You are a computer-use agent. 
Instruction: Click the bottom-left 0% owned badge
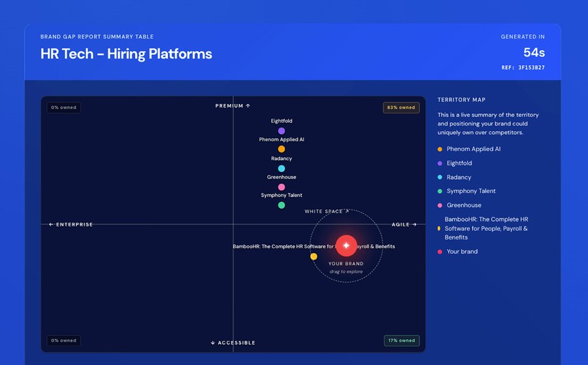pyautogui.click(x=64, y=341)
